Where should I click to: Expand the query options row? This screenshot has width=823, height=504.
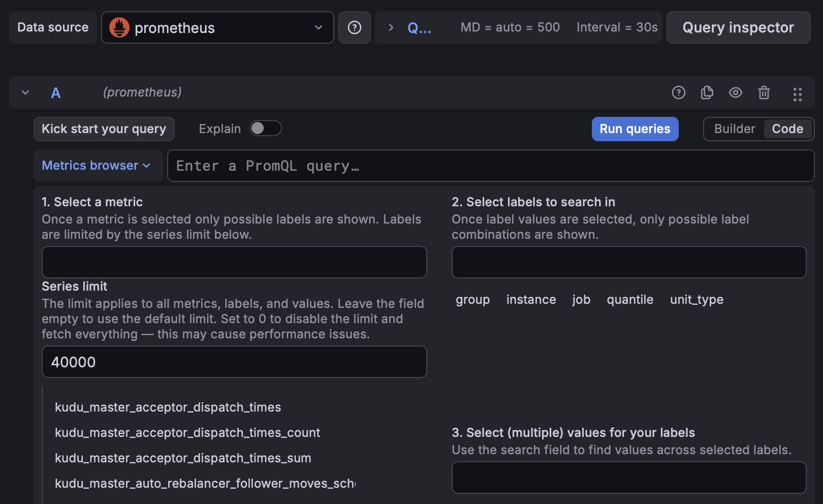coord(391,27)
